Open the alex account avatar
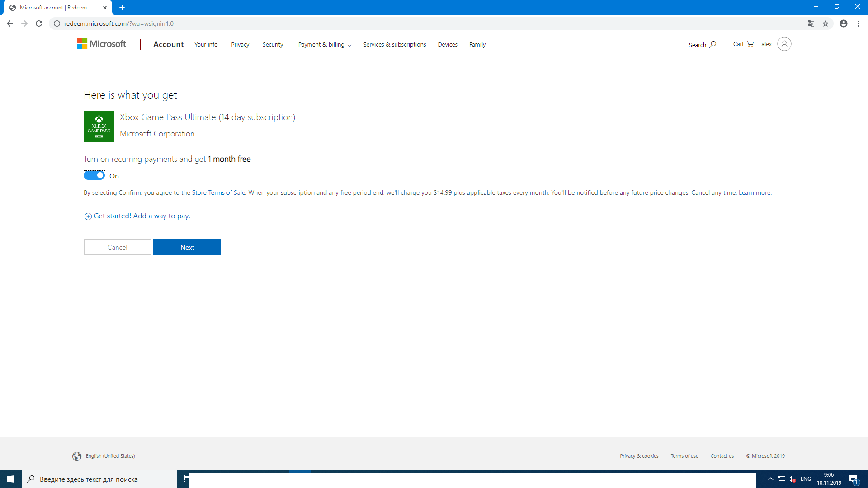The image size is (868, 488). coord(784,44)
